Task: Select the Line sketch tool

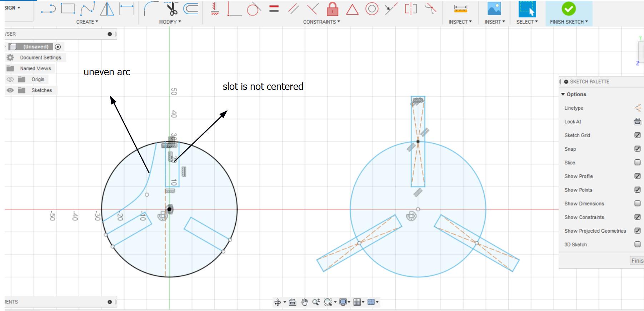Action: (x=49, y=9)
